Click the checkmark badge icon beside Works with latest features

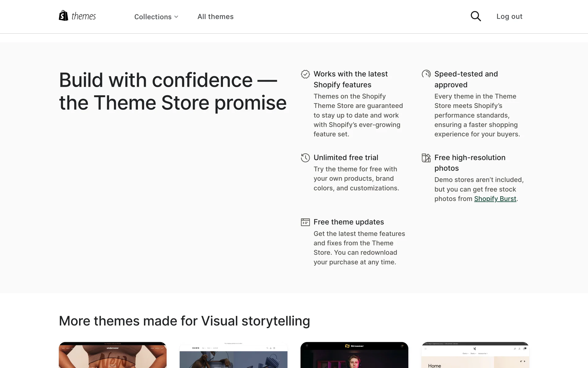pos(305,74)
